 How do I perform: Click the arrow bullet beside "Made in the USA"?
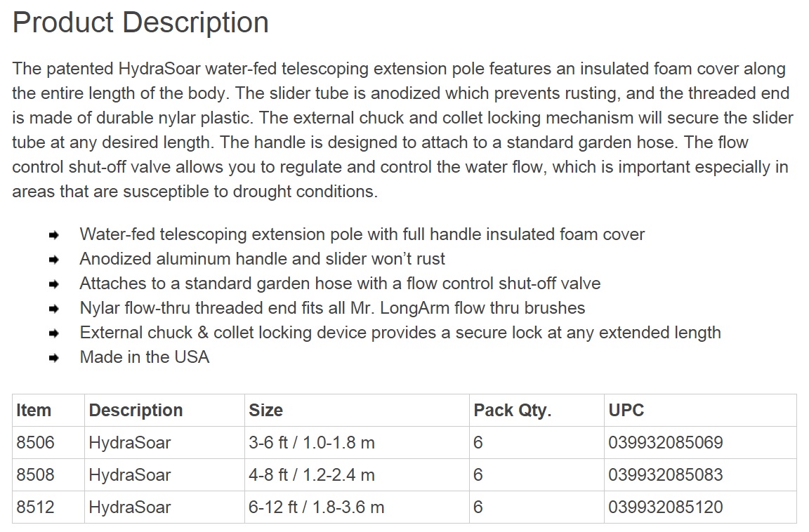tap(55, 358)
